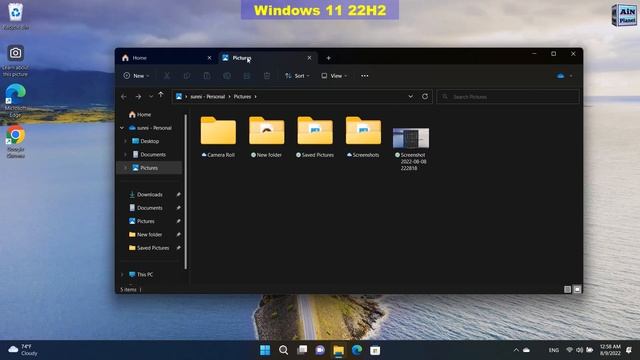The image size is (640, 360).
Task: Open the Chat app on taskbar
Action: click(320, 350)
